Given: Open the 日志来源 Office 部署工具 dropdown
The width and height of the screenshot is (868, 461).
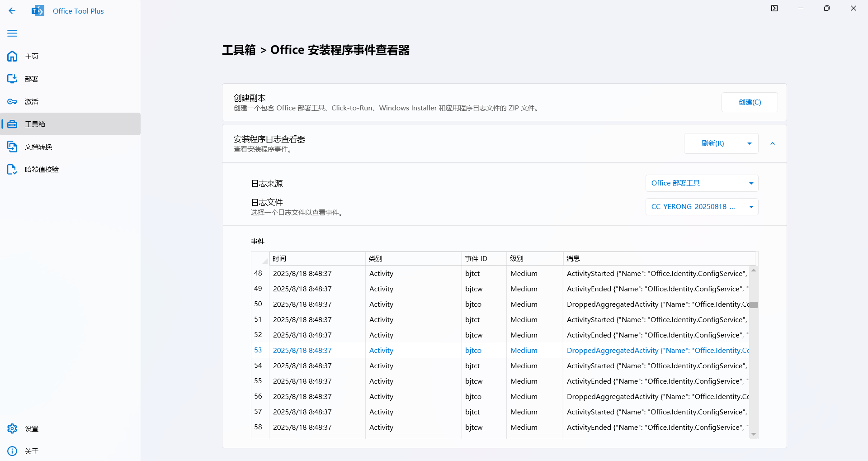Looking at the screenshot, I should coord(701,183).
